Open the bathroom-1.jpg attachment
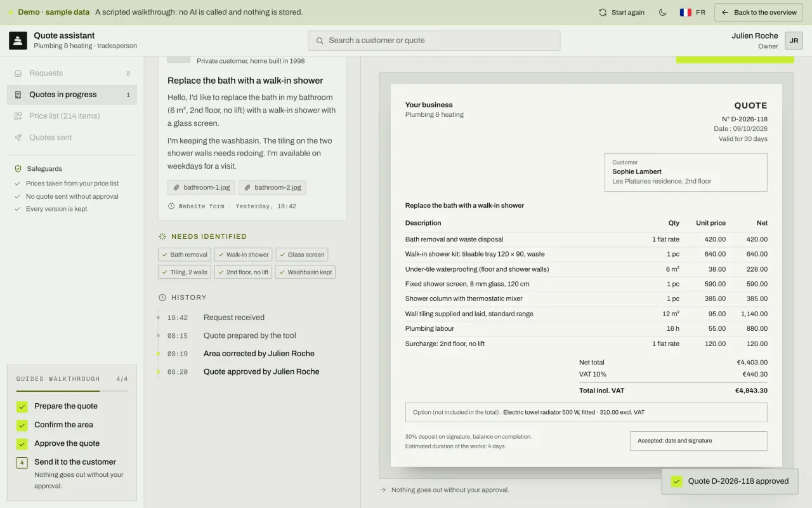This screenshot has width=812, height=508. click(x=202, y=187)
